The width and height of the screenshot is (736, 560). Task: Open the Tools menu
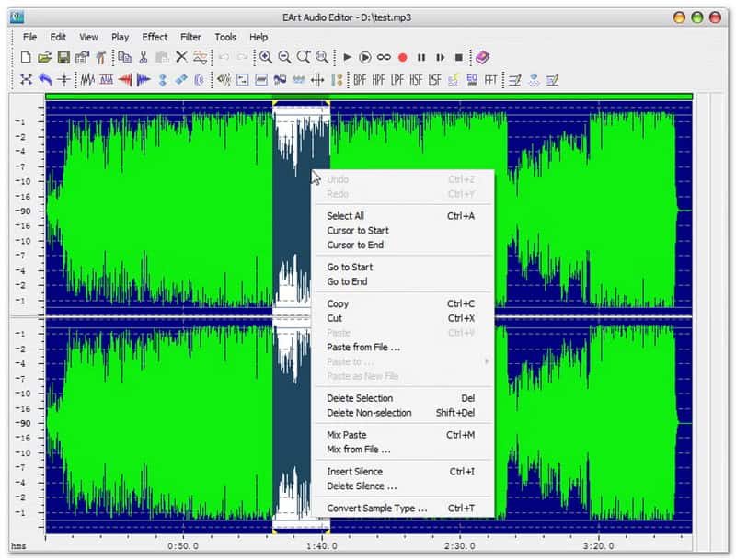pyautogui.click(x=225, y=37)
